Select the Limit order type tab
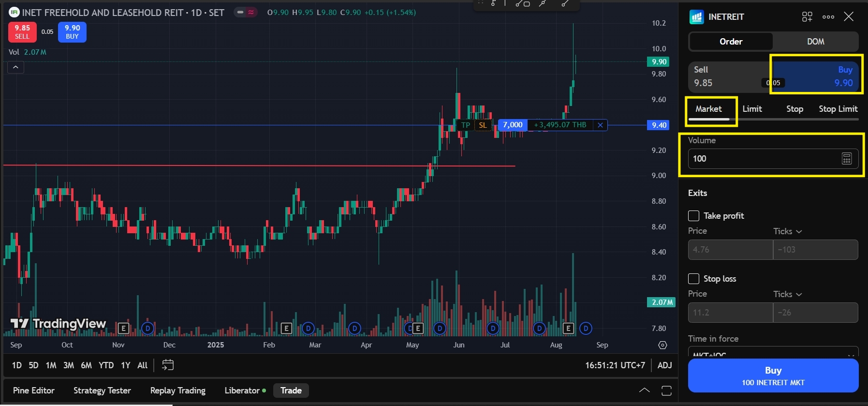Image resolution: width=868 pixels, height=406 pixels. pos(752,109)
